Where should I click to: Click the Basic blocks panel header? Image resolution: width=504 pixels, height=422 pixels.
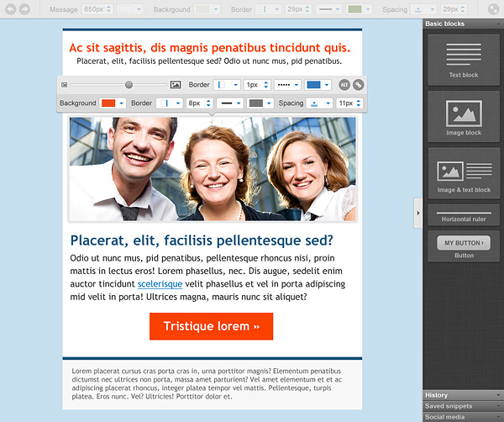463,24
